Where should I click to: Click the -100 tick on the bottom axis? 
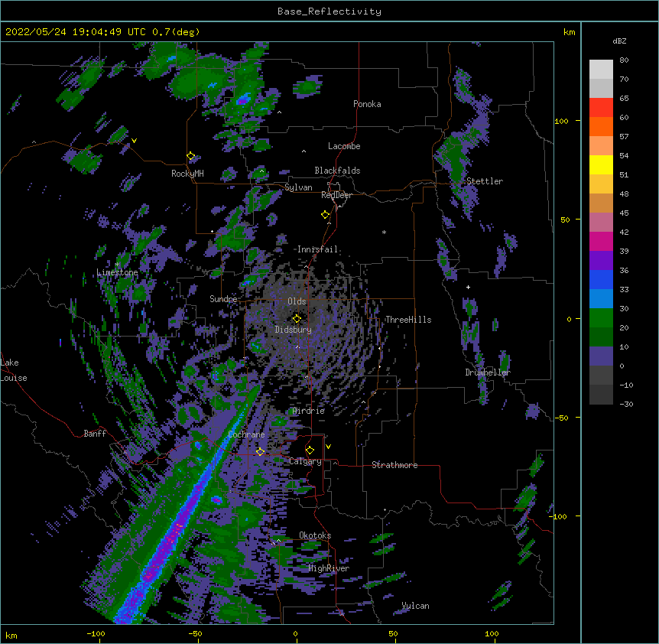point(96,633)
